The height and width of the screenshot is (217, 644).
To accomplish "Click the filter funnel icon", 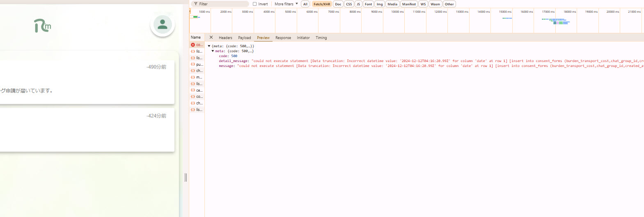I will point(196,4).
